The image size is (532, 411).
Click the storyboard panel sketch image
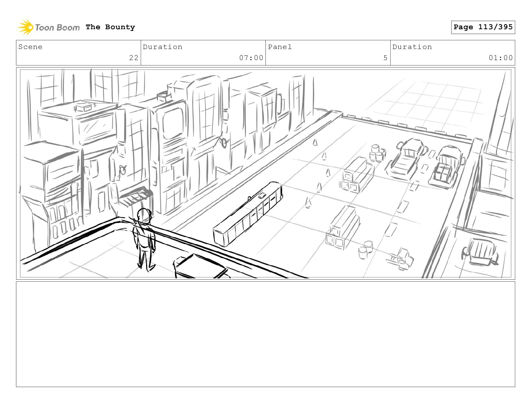(x=266, y=174)
